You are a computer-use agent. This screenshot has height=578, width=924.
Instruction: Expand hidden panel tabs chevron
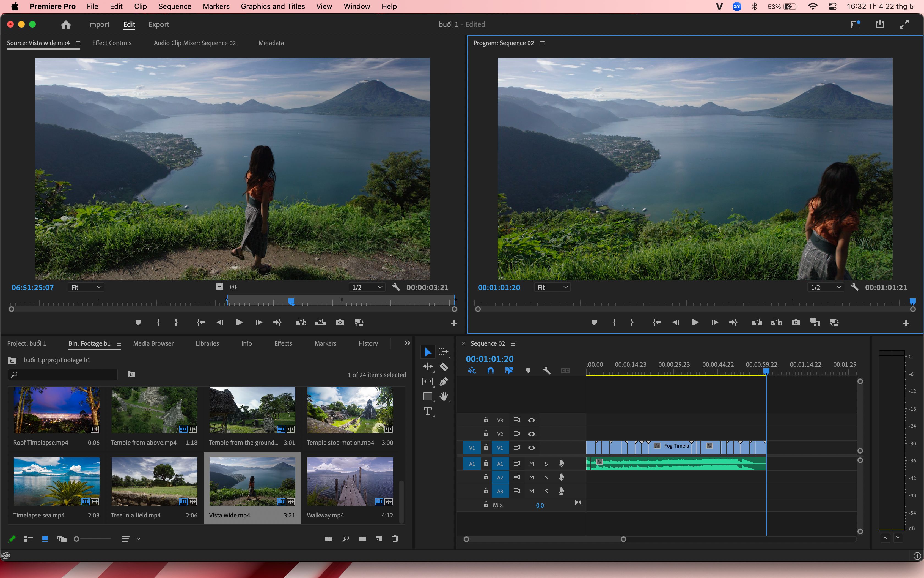point(407,343)
